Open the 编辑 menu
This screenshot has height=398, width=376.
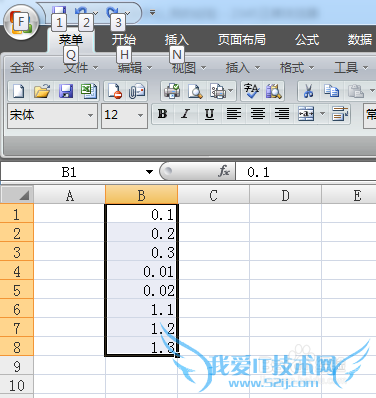click(x=135, y=68)
